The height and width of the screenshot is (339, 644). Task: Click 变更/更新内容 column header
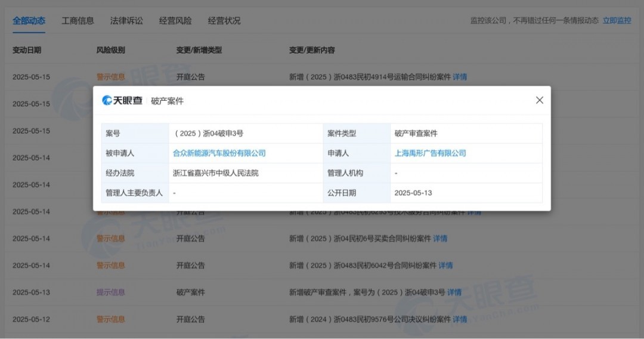point(312,50)
